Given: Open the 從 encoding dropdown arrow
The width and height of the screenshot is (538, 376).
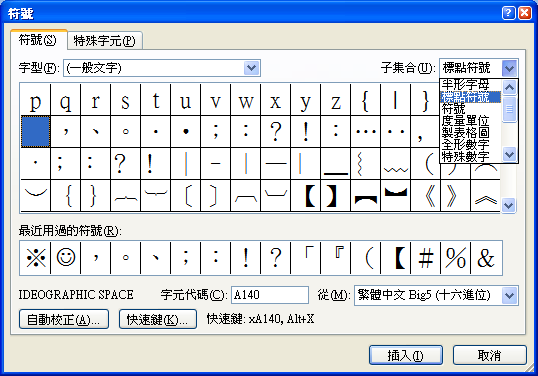Looking at the screenshot, I should coord(510,295).
